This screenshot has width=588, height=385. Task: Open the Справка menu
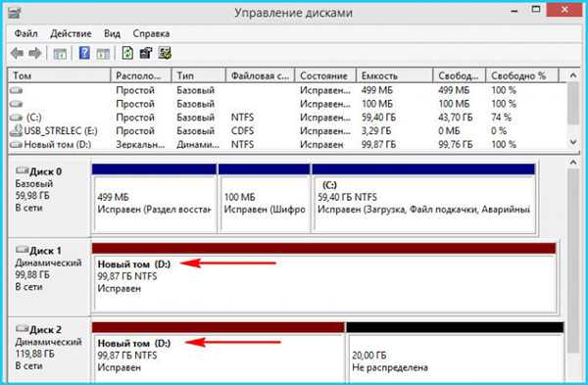pyautogui.click(x=151, y=33)
